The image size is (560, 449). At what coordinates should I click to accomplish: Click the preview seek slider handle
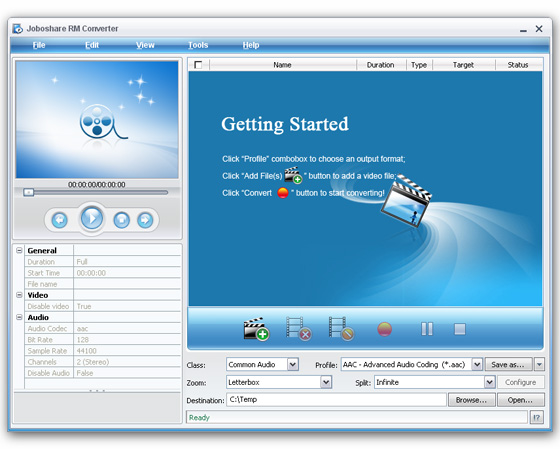click(29, 193)
